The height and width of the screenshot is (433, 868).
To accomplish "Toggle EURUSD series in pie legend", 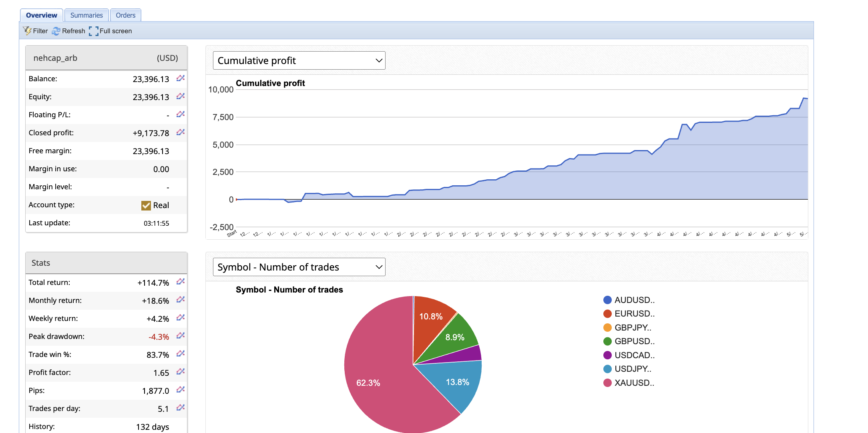I will click(x=634, y=313).
